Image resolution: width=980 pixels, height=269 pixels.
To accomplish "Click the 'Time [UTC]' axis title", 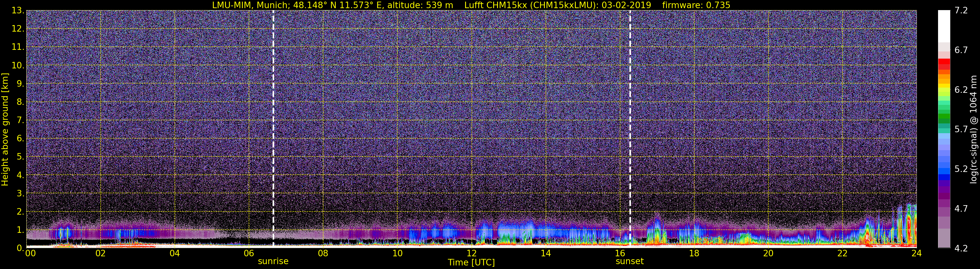I will tap(471, 262).
